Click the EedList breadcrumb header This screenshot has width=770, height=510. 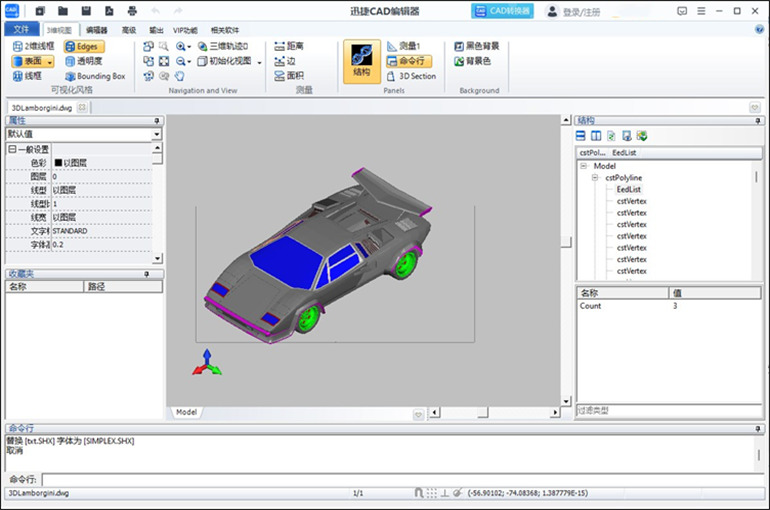624,153
